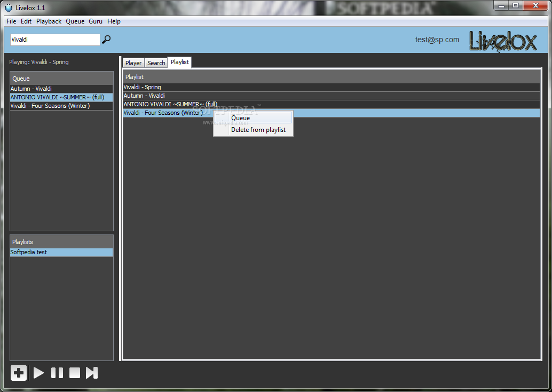Viewport: 552px width, 392px height.
Task: Start playback with the play button
Action: point(38,373)
